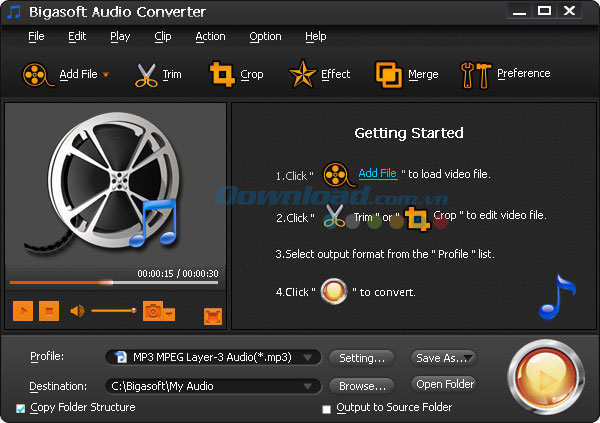Viewport: 600px width, 423px height.
Task: Click the Effect toolbar label
Action: [x=335, y=74]
